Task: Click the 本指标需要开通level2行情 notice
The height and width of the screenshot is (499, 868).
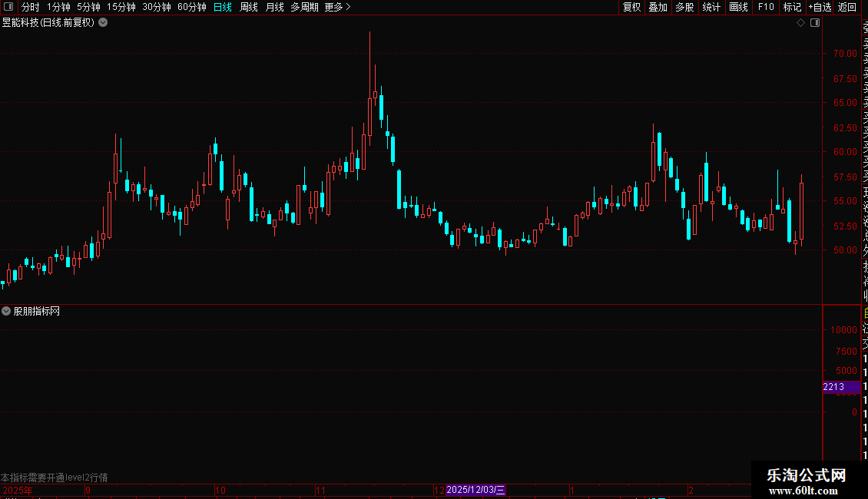Action: [55, 478]
